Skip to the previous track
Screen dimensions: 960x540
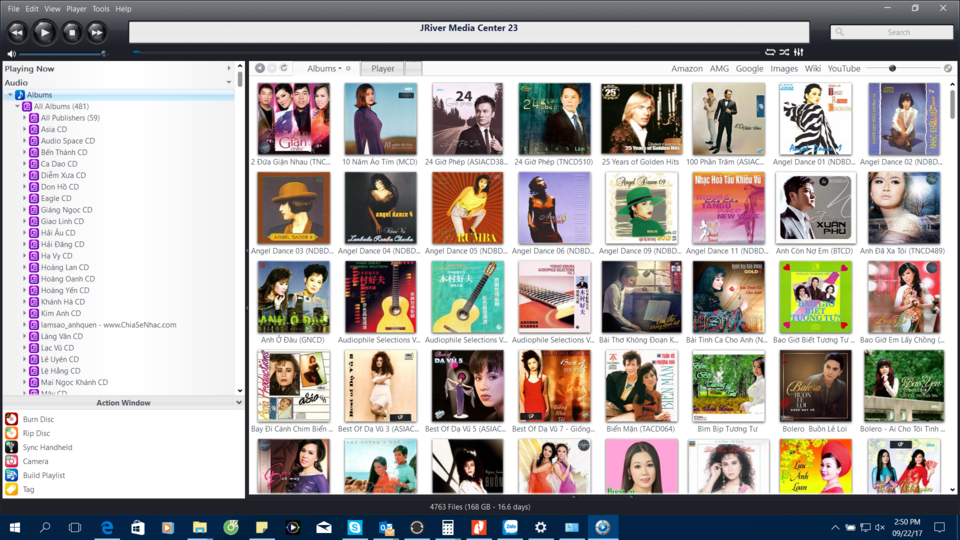[17, 32]
